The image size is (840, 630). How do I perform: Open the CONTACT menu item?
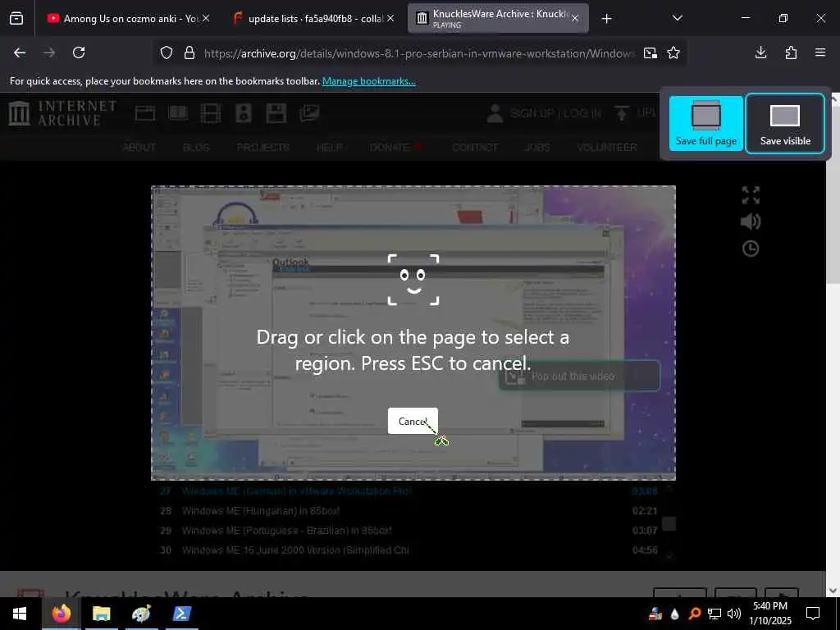[x=475, y=148]
